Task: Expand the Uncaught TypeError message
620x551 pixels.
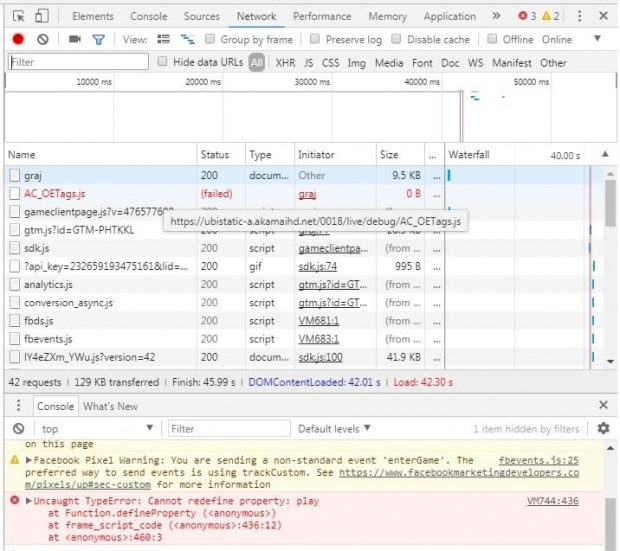Action: click(x=28, y=501)
